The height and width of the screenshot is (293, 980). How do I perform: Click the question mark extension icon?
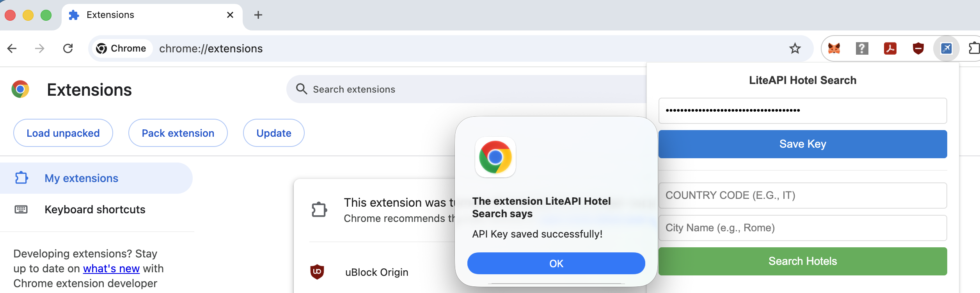click(862, 48)
